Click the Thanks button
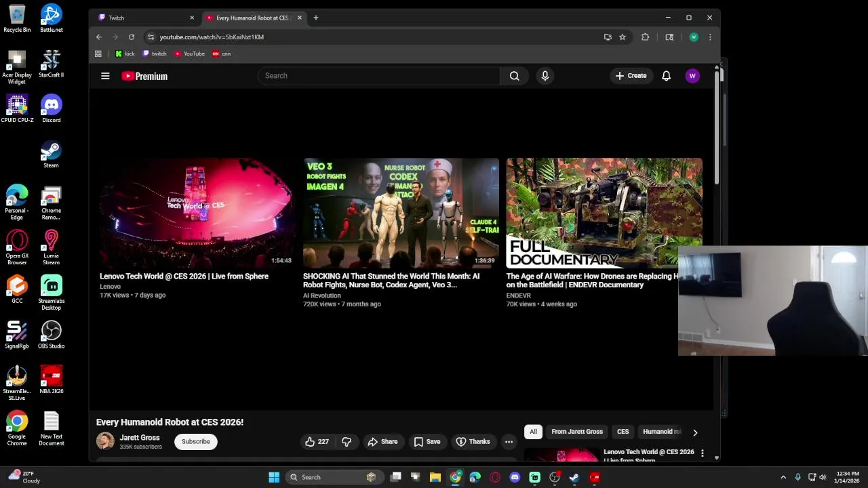This screenshot has height=488, width=868. point(473,442)
